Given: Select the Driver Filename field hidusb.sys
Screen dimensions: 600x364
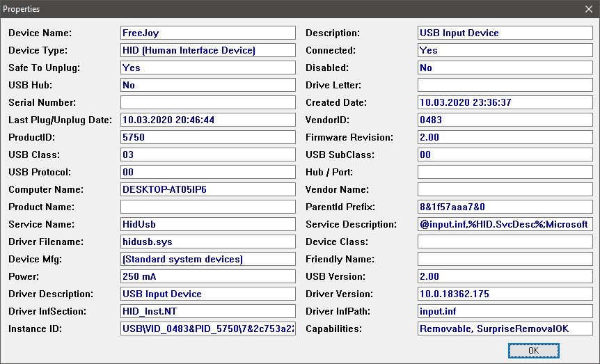Looking at the screenshot, I should point(208,242).
